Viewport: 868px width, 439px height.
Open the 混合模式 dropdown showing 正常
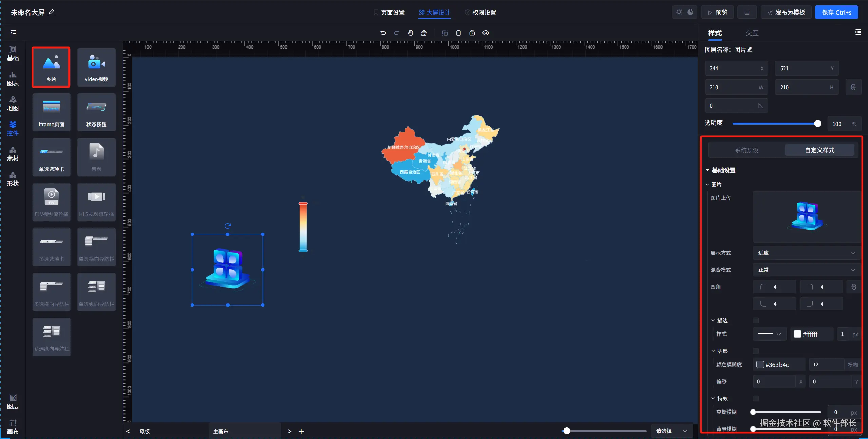(x=806, y=270)
